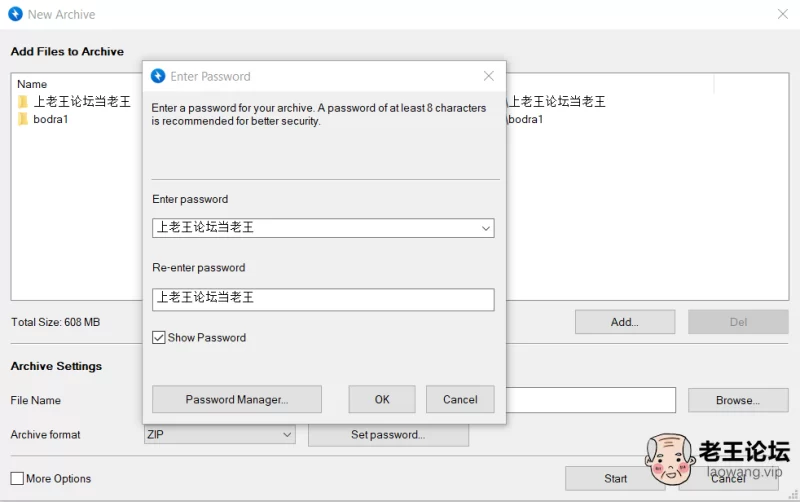Screen dimensions: 800x502
Task: Click the Enter Password dialog app icon
Action: coord(158,76)
